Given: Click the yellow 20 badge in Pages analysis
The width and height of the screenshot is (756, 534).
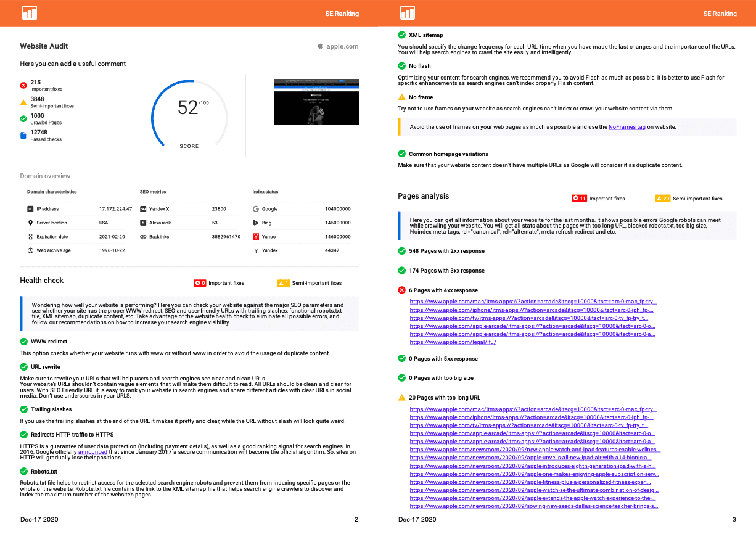Looking at the screenshot, I should [663, 199].
